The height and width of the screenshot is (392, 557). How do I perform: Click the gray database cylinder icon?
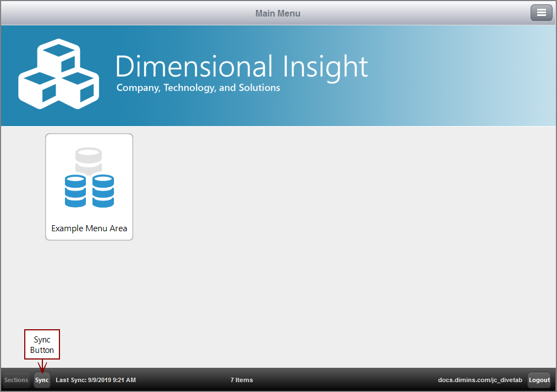point(89,160)
